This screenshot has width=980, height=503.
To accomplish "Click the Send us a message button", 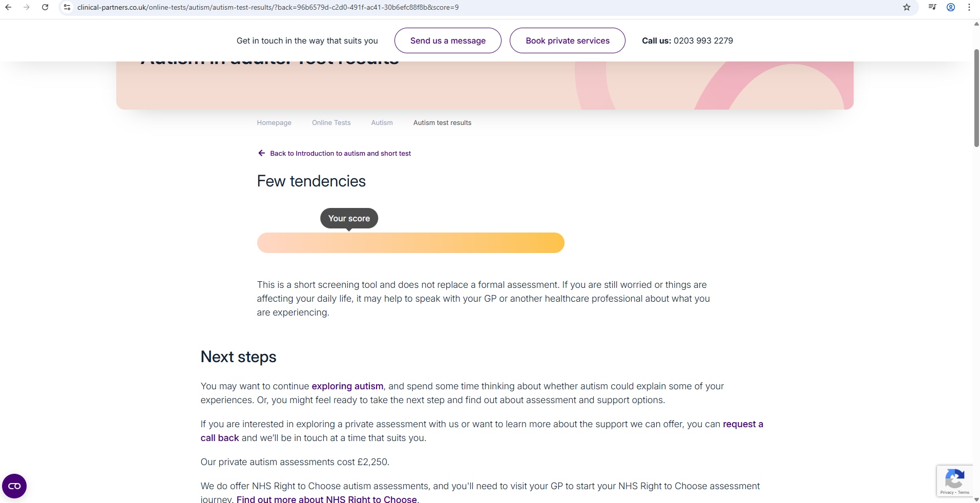I will coord(448,40).
